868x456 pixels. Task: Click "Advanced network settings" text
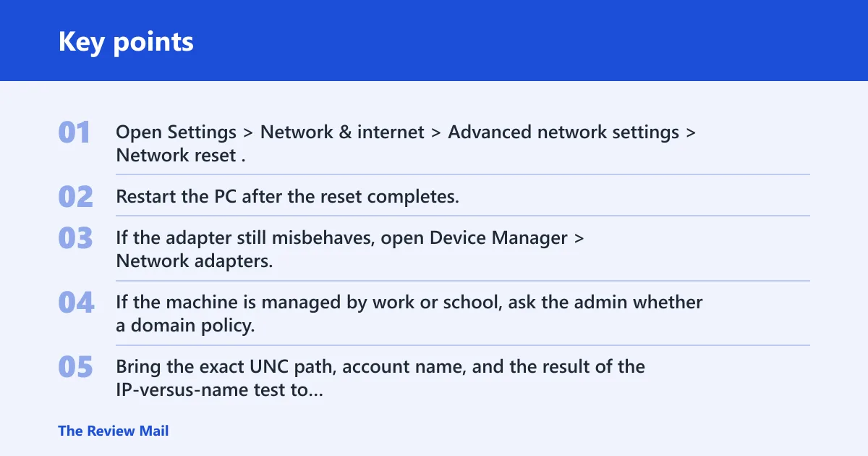563,132
